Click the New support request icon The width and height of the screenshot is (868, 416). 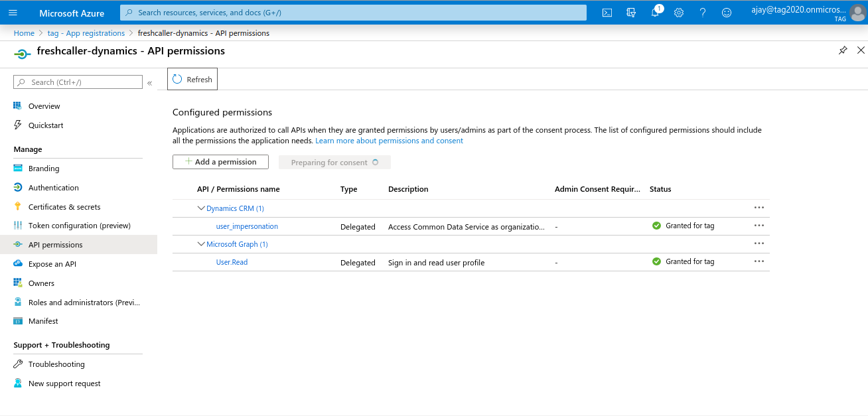click(18, 383)
